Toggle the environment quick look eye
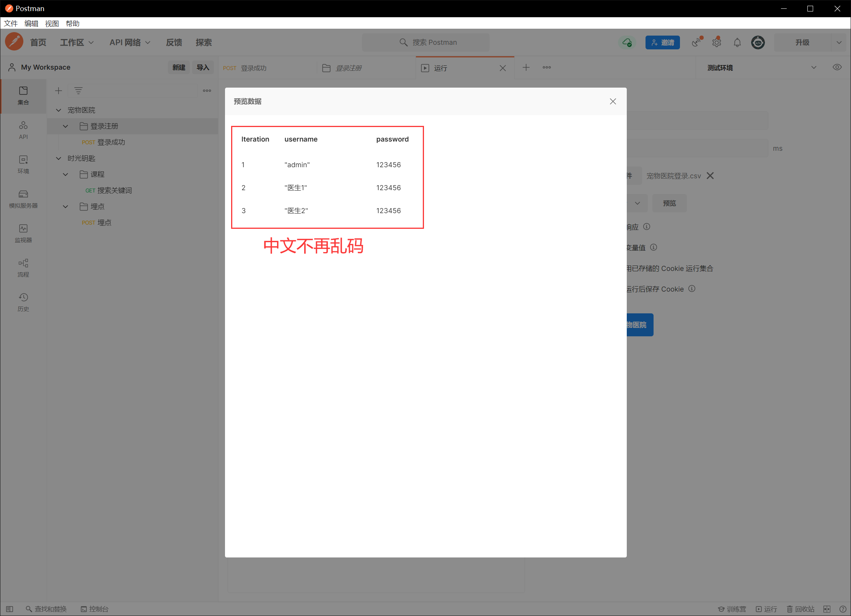This screenshot has width=851, height=616. (x=837, y=67)
